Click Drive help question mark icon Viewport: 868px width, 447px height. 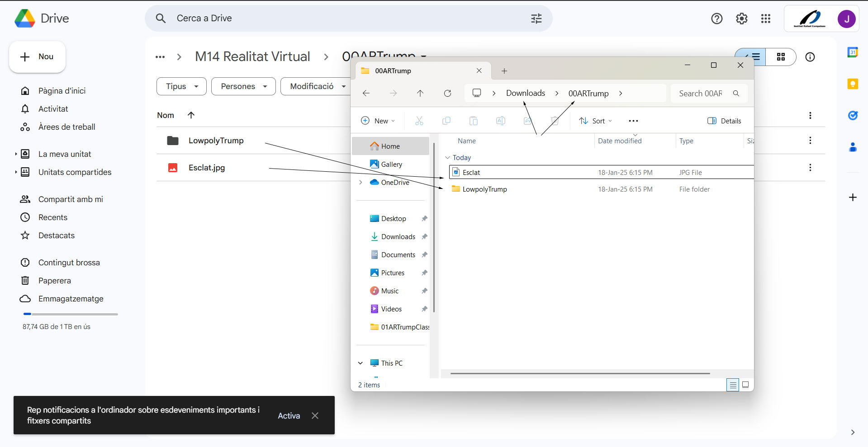(x=716, y=19)
